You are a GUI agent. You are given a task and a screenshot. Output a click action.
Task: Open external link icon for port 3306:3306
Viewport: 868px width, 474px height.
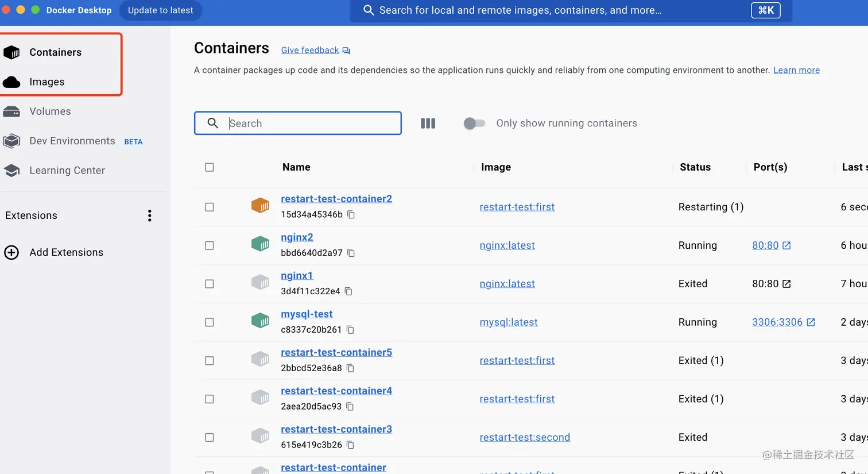point(811,322)
